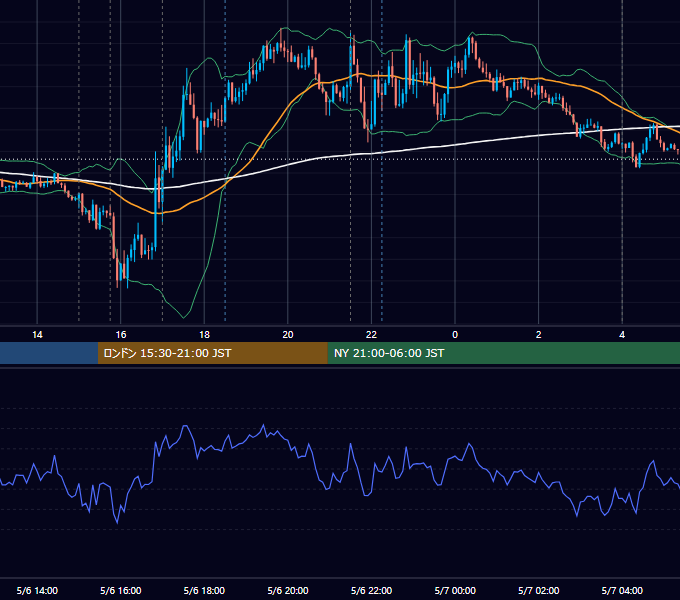Click the '5/6 16:00' label on the lower axis
Viewport: 680px width, 600px height.
[121, 590]
